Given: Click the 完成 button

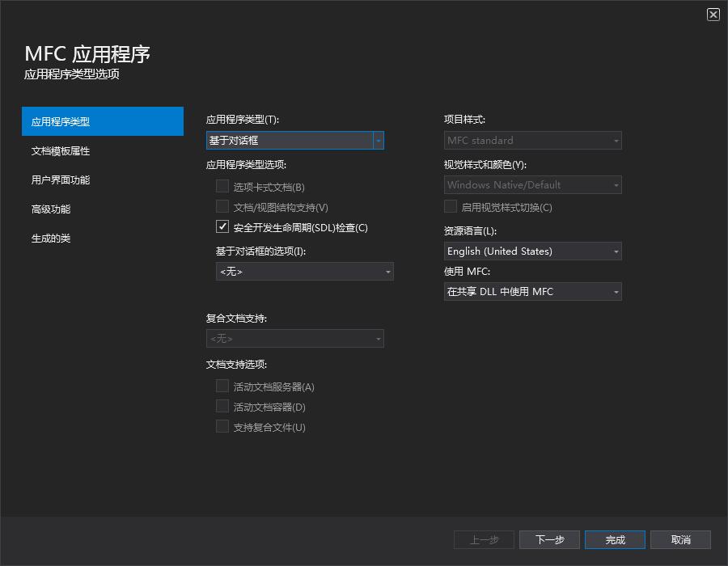Looking at the screenshot, I should (615, 539).
